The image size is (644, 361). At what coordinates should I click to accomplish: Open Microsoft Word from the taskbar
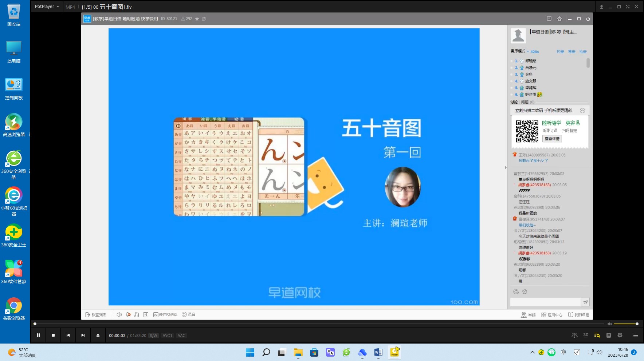(378, 352)
